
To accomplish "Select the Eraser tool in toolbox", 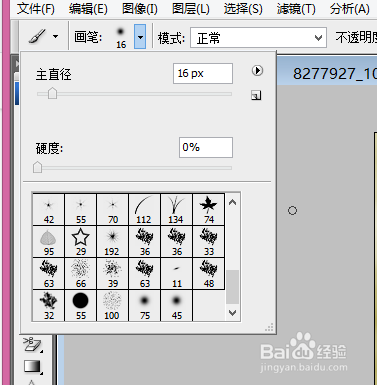I will pyautogui.click(x=32, y=345).
